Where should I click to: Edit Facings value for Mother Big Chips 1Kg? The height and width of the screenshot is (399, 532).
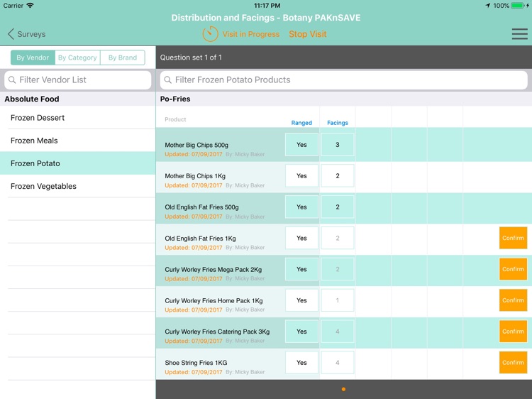tap(338, 176)
